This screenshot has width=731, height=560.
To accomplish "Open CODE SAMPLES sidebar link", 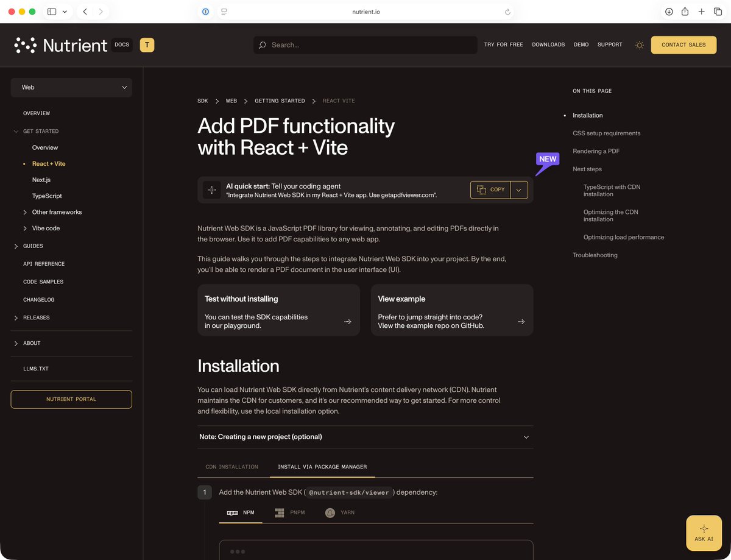I will (x=43, y=282).
